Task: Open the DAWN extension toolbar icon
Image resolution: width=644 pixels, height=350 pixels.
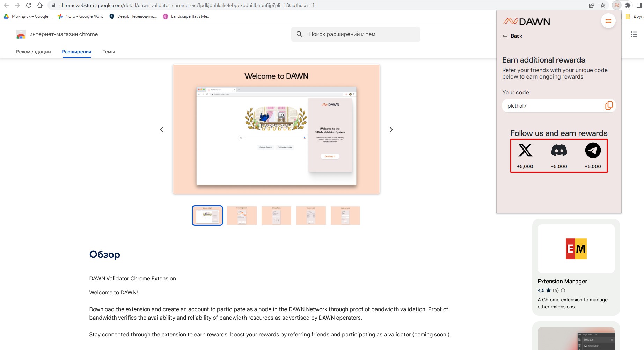Action: (617, 5)
